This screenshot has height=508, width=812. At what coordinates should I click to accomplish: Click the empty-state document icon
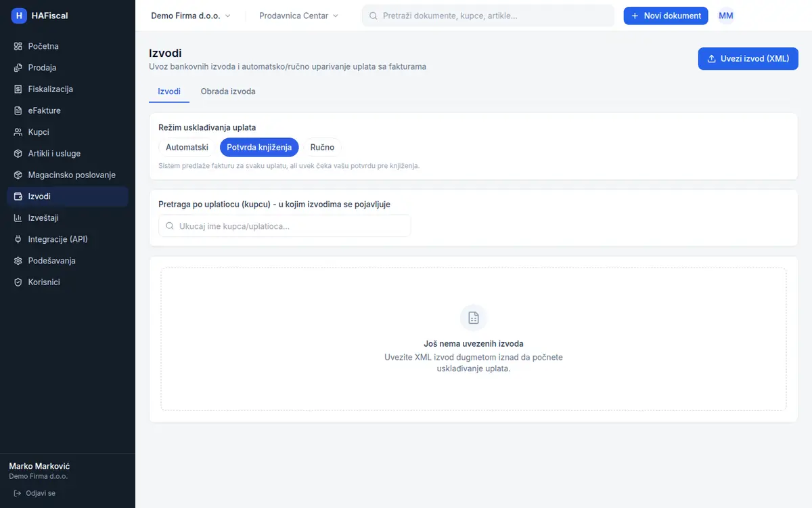click(474, 318)
